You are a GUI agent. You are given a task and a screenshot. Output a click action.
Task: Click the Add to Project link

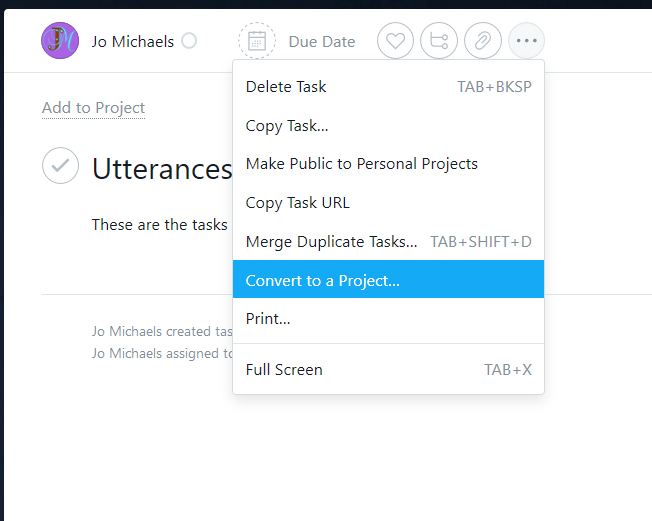tap(94, 108)
